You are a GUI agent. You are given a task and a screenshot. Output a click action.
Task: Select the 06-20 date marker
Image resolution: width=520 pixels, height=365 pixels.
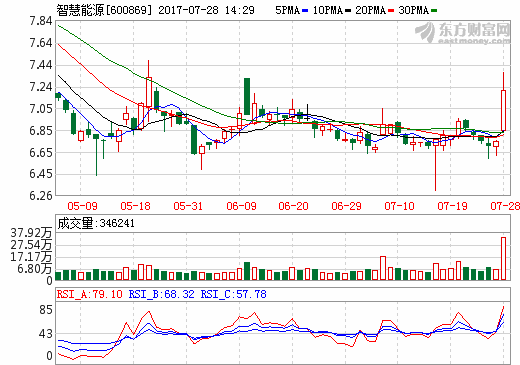293,206
